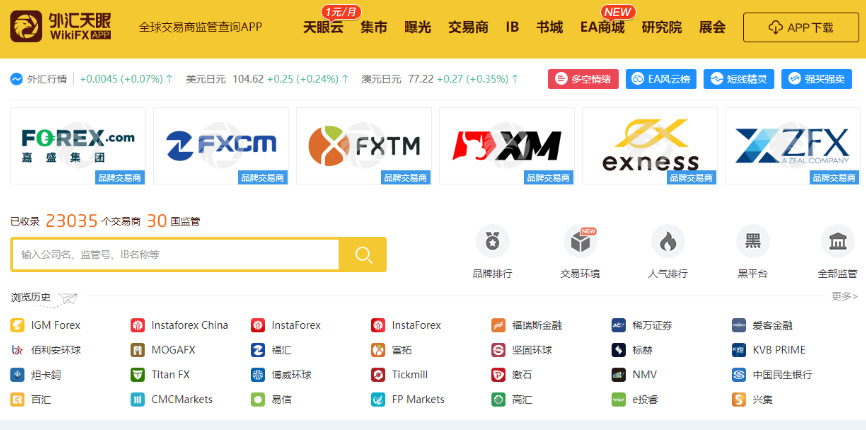Open the ZFX broker banner
This screenshot has width=866, height=430.
(793, 146)
